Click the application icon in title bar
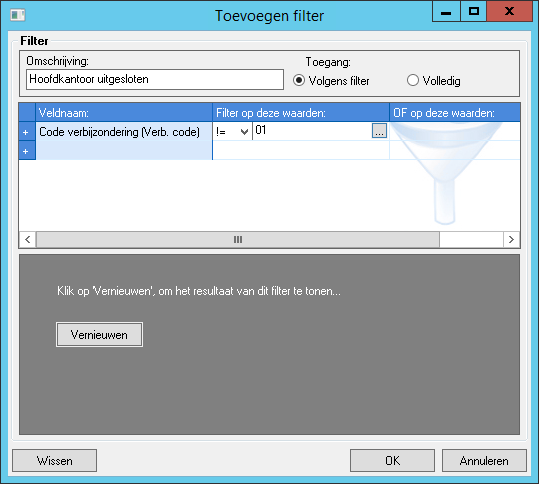 18,15
